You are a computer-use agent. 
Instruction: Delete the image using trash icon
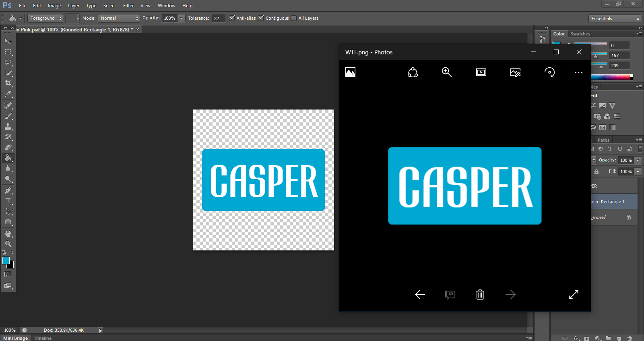(x=480, y=294)
